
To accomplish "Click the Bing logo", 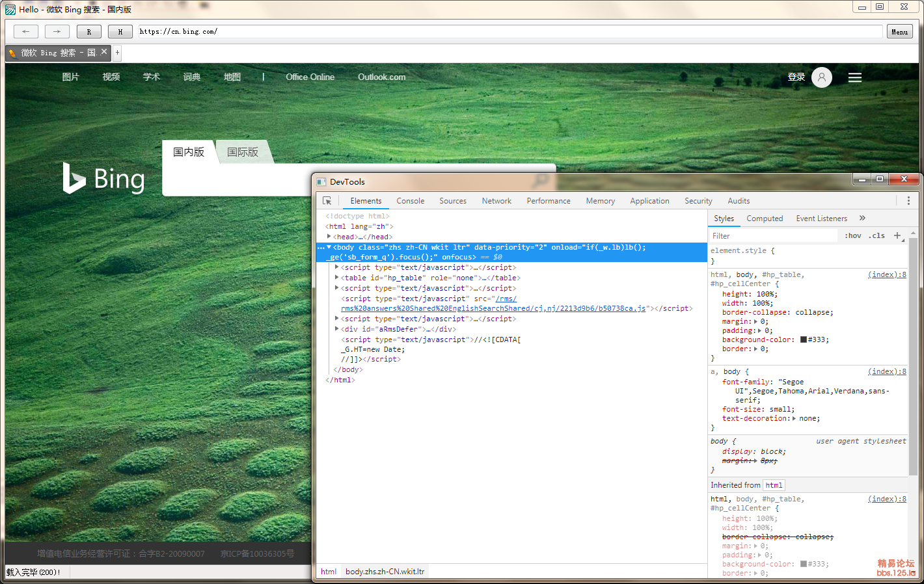I will tap(104, 178).
